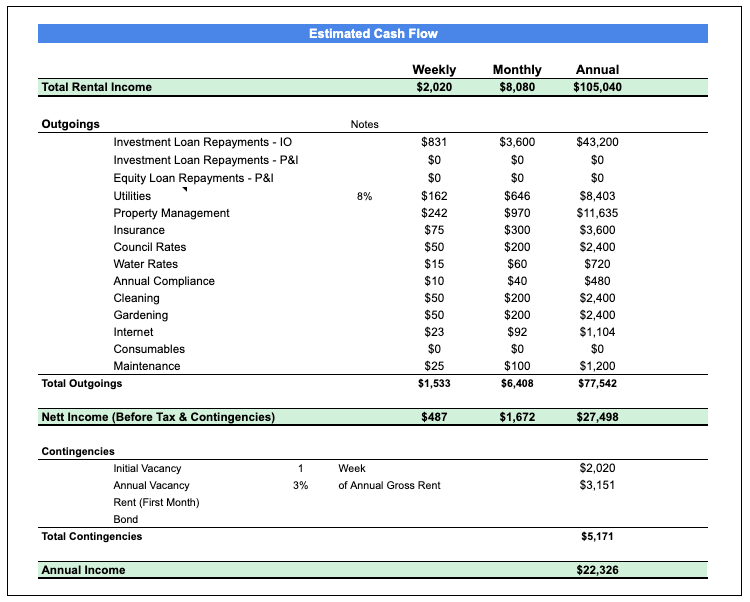The image size is (750, 602).
Task: Click the Outgoings section heading
Action: pyautogui.click(x=70, y=124)
